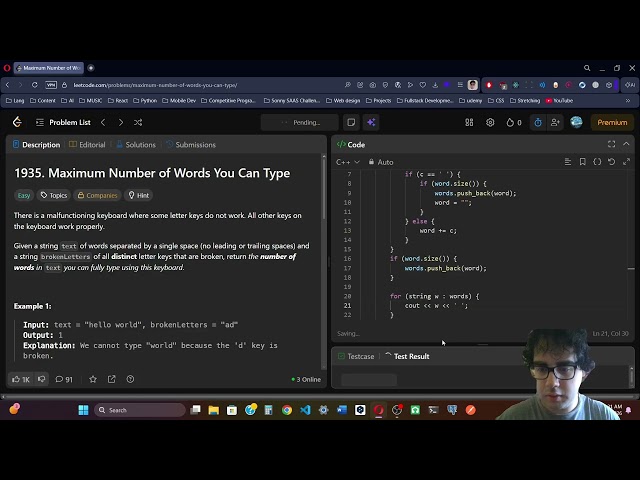The width and height of the screenshot is (640, 480).
Task: Star the problem as favorite
Action: pyautogui.click(x=93, y=380)
